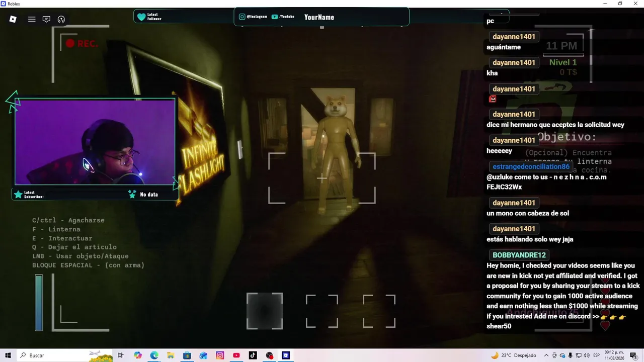Image resolution: width=644 pixels, height=362 pixels.
Task: Click the 'dice mi hermano que aceptes' message
Action: point(555,125)
